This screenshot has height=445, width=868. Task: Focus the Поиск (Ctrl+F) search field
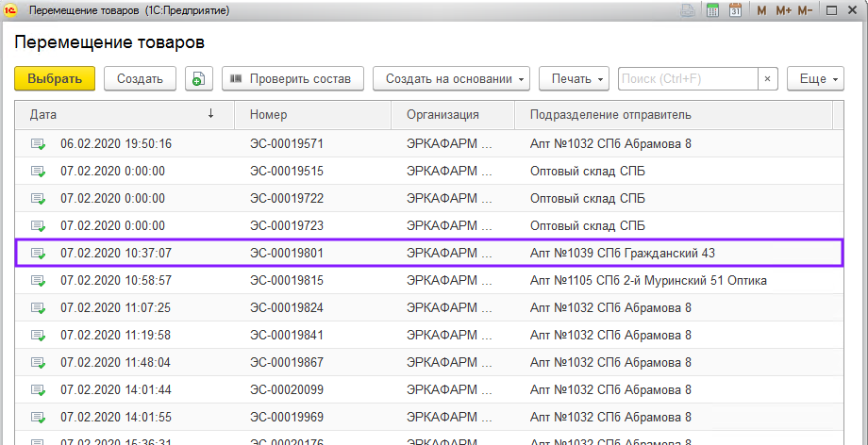688,79
